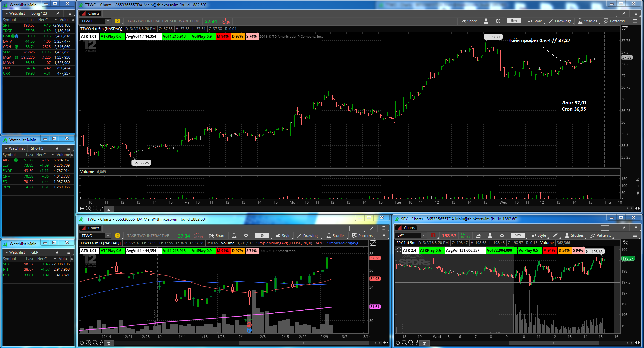Open menu icon of Long 123 watchlist

(x=69, y=13)
